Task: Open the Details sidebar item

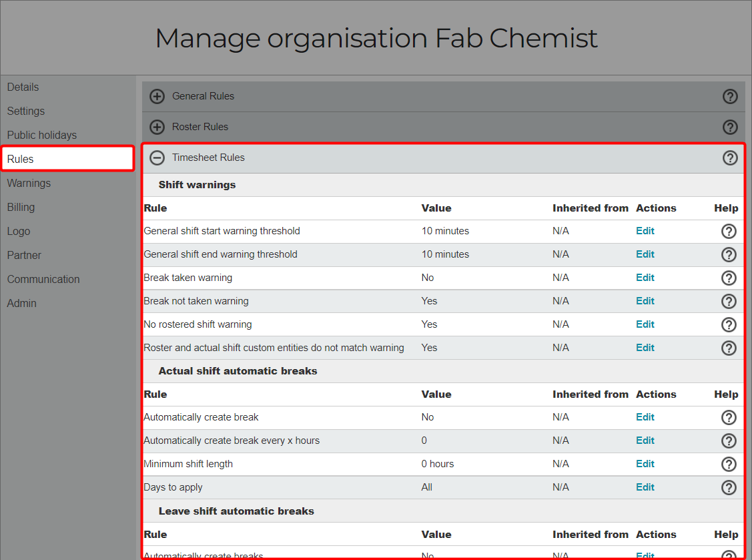Action: pos(23,87)
